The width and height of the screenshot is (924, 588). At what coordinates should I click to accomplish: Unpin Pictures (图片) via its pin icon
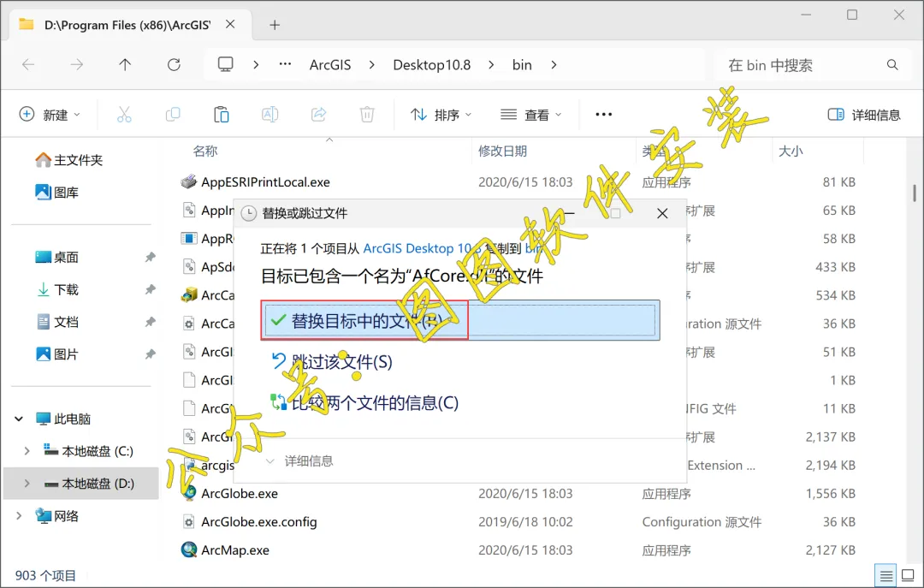tap(151, 354)
